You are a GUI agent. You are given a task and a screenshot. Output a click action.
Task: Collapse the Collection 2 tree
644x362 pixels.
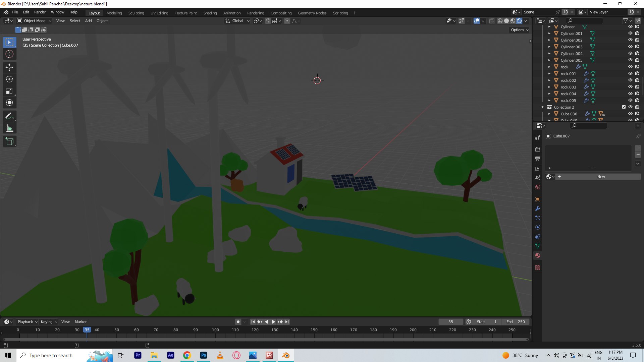point(542,107)
